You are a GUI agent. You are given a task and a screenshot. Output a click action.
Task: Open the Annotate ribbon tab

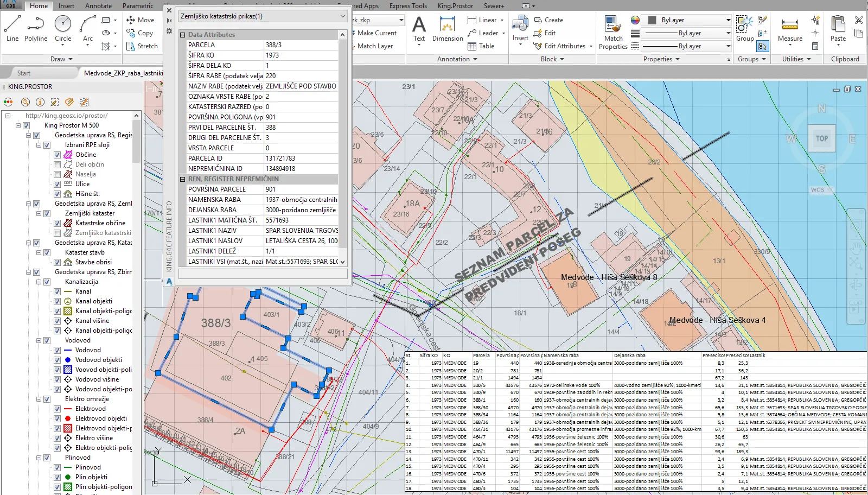99,6
